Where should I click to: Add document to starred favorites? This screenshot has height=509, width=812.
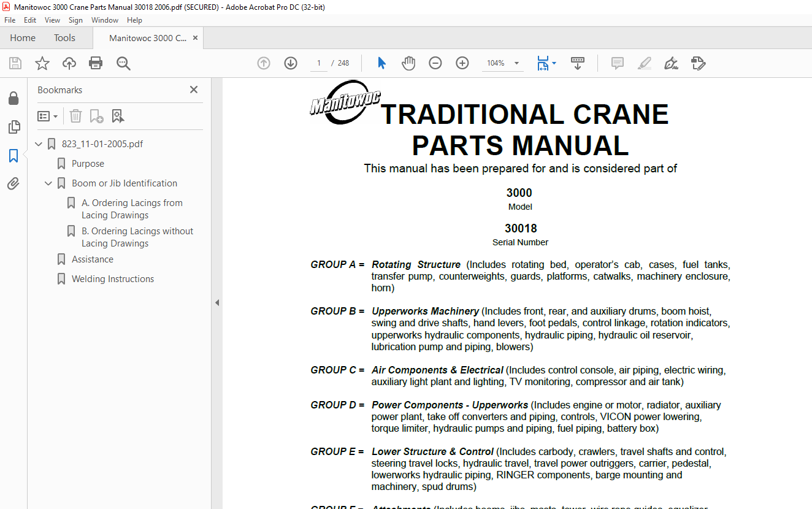(42, 63)
